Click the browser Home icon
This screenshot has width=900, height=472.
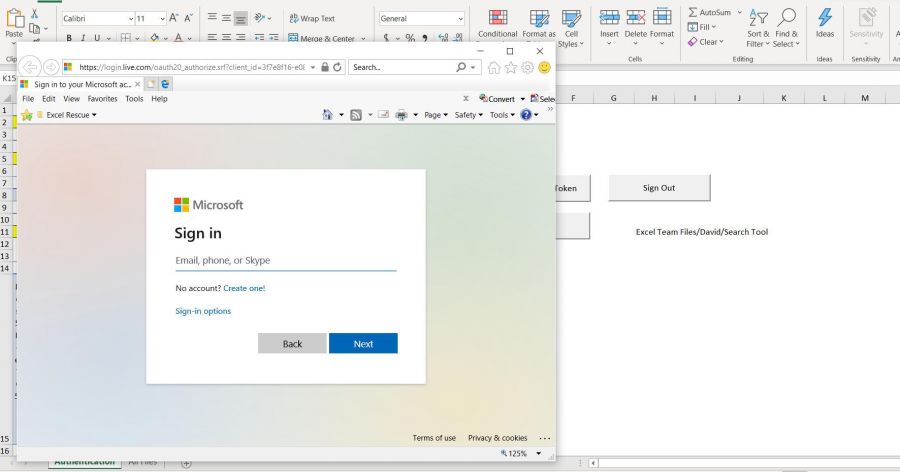click(494, 67)
